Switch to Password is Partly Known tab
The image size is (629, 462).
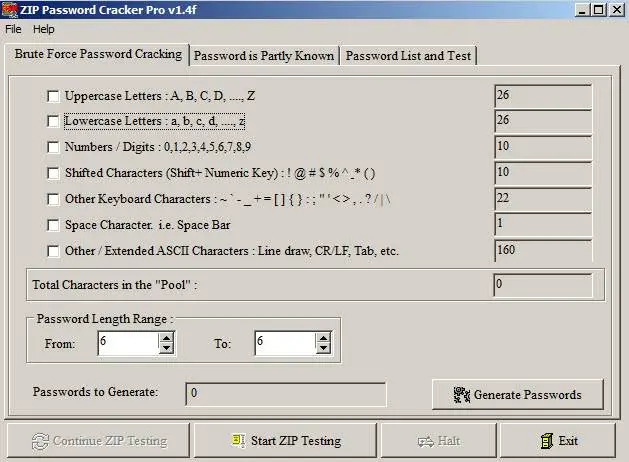[264, 56]
